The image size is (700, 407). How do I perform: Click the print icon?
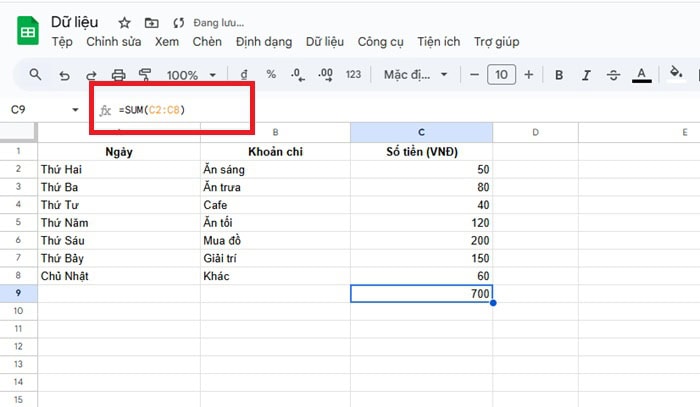click(119, 75)
